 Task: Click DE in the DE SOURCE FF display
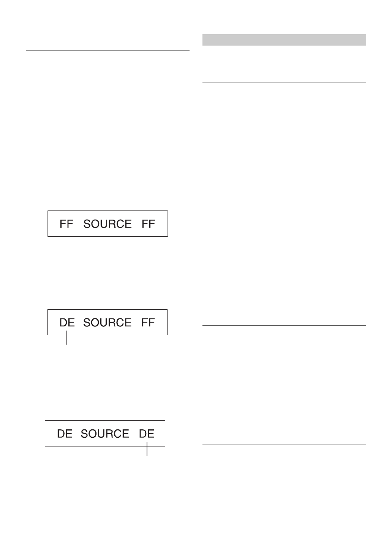tap(67, 323)
